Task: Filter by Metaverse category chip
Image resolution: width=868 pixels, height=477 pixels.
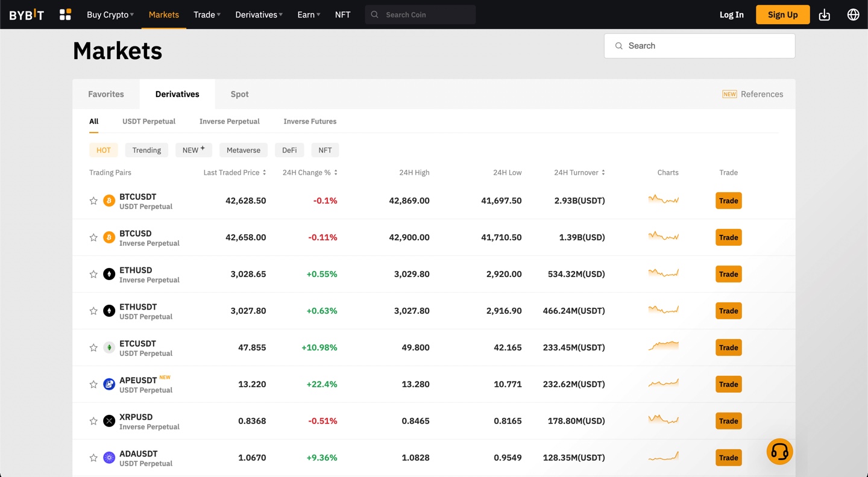Action: [x=244, y=150]
